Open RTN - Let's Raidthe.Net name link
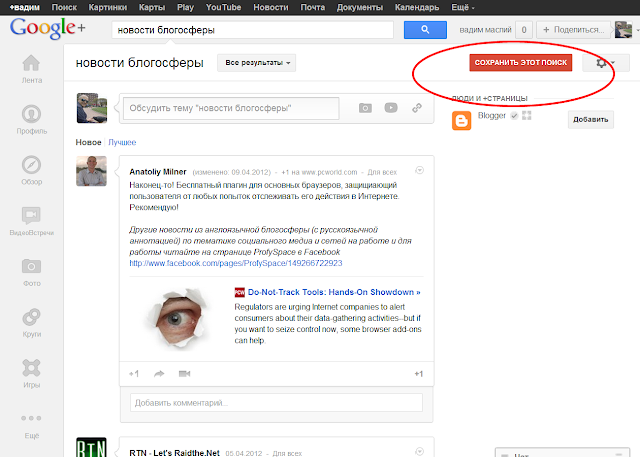 [174, 453]
